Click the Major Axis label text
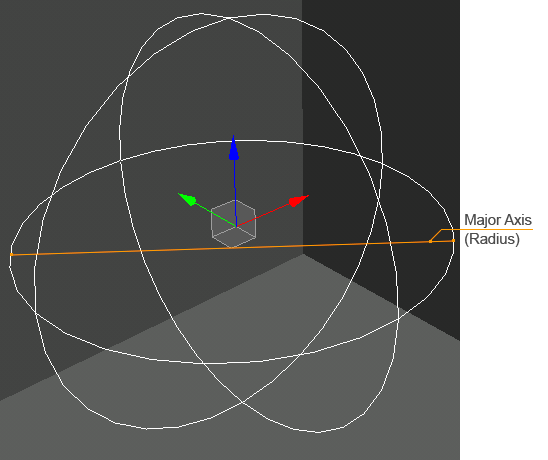The width and height of the screenshot is (548, 460). [x=498, y=220]
